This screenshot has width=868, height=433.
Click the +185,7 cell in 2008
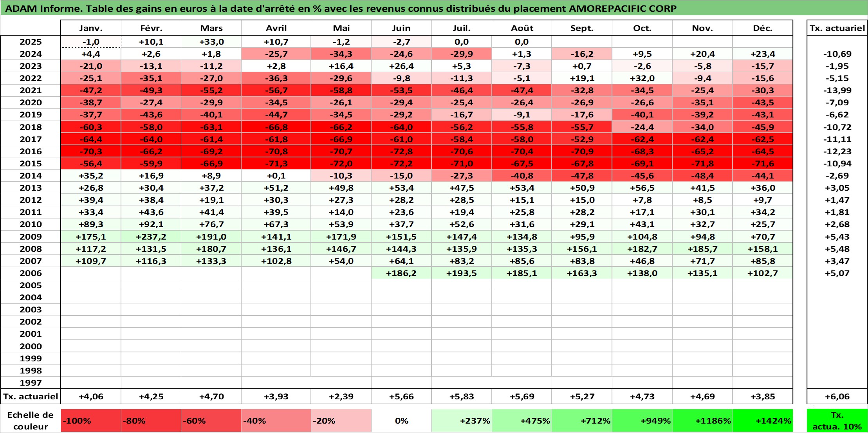pos(702,249)
